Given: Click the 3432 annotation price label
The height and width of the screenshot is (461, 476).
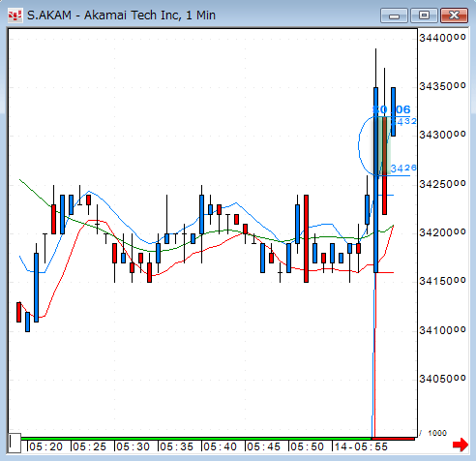Looking at the screenshot, I should (403, 122).
